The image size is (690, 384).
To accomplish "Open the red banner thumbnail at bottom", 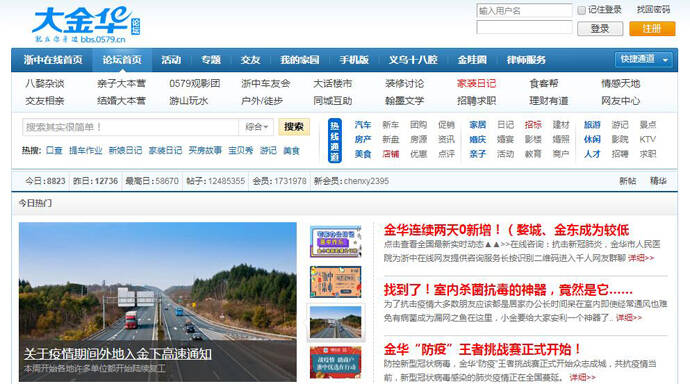I will pyautogui.click(x=335, y=362).
